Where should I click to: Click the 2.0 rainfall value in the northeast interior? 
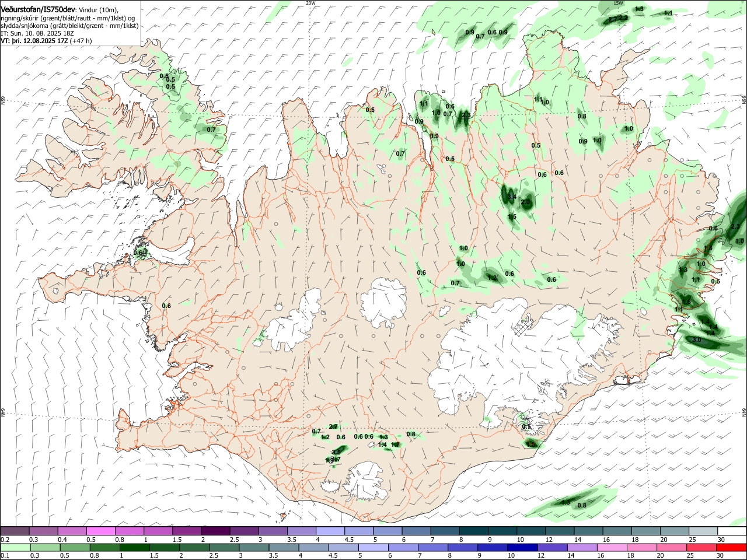(525, 202)
